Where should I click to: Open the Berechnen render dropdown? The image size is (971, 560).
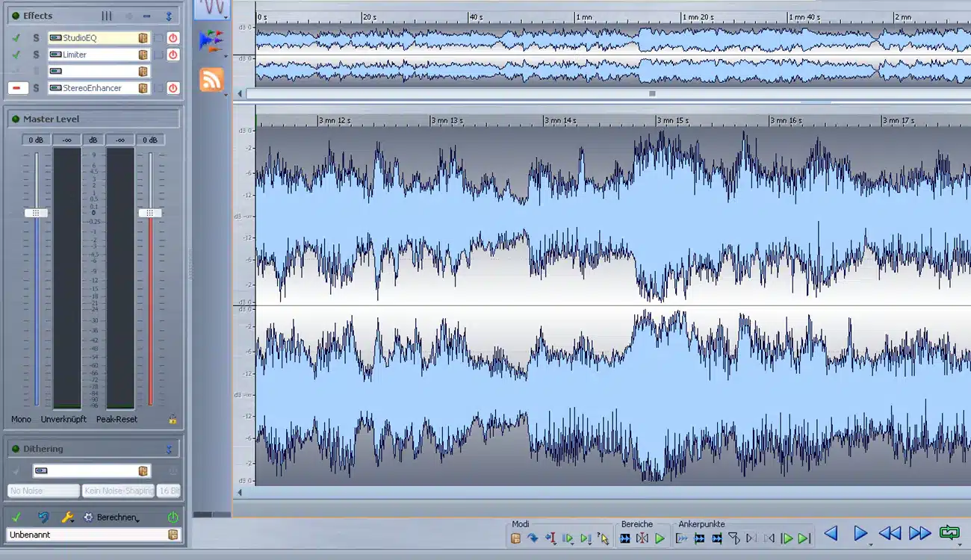pos(117,517)
